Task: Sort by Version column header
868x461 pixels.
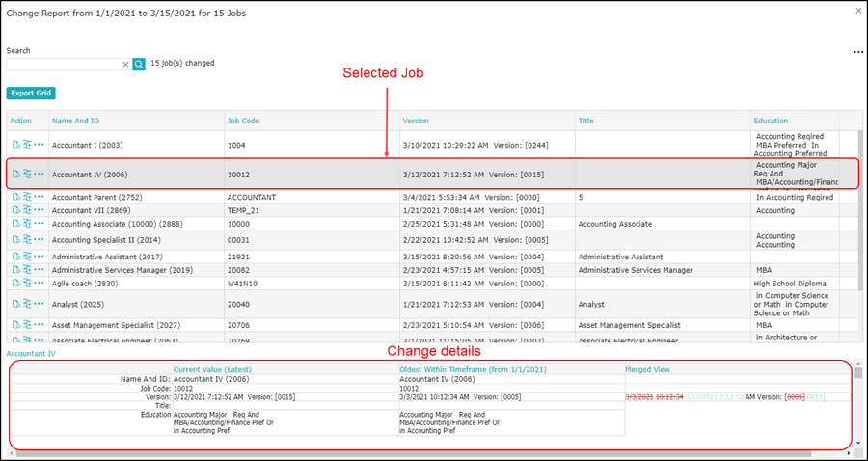Action: [415, 121]
